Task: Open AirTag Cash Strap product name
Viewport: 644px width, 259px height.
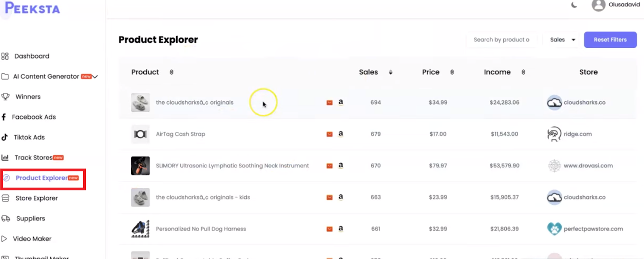Action: tap(180, 134)
